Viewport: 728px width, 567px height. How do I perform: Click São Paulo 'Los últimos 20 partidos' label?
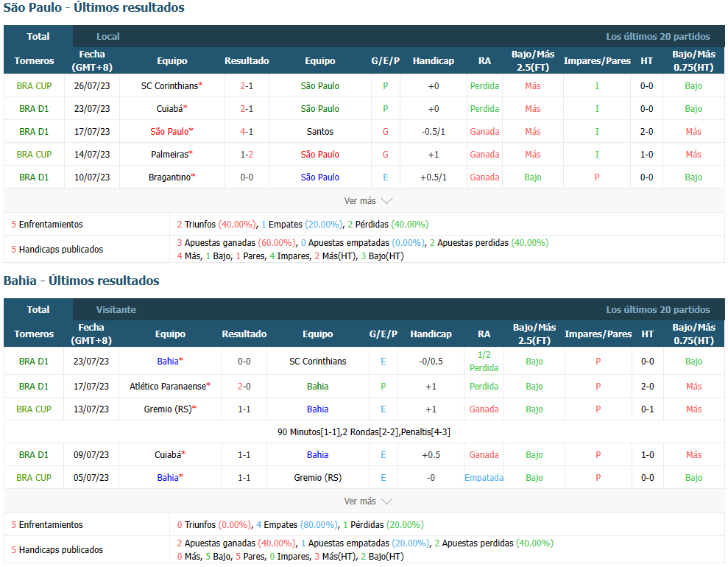click(658, 36)
